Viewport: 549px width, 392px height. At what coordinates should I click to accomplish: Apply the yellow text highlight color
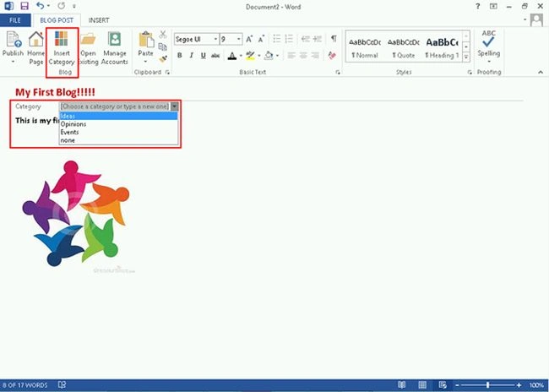click(250, 56)
